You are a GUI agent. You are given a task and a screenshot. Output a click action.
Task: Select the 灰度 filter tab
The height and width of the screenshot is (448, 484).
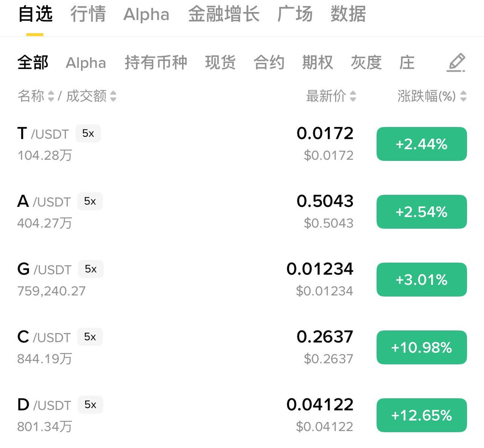tap(366, 63)
